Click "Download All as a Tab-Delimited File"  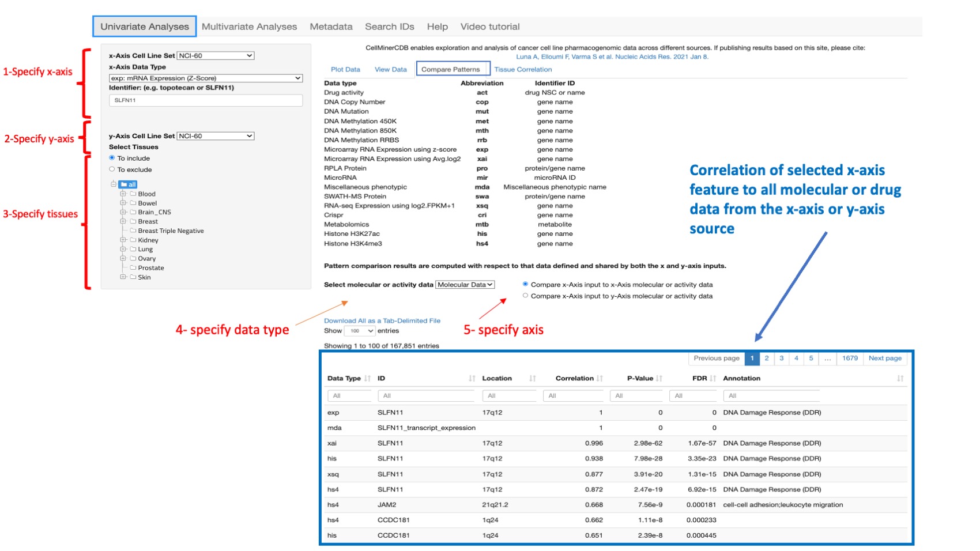[x=382, y=320]
